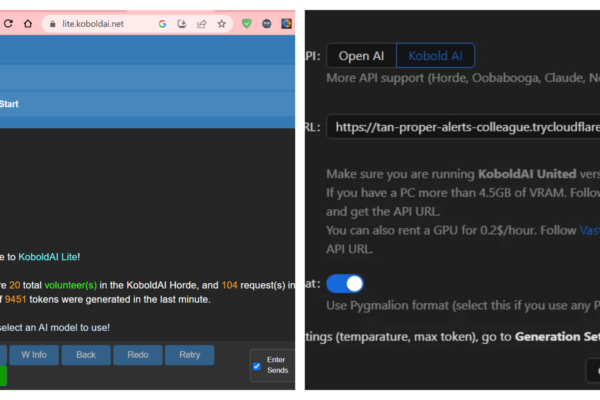
Task: Open Google icon in address bar
Action: [x=162, y=24]
